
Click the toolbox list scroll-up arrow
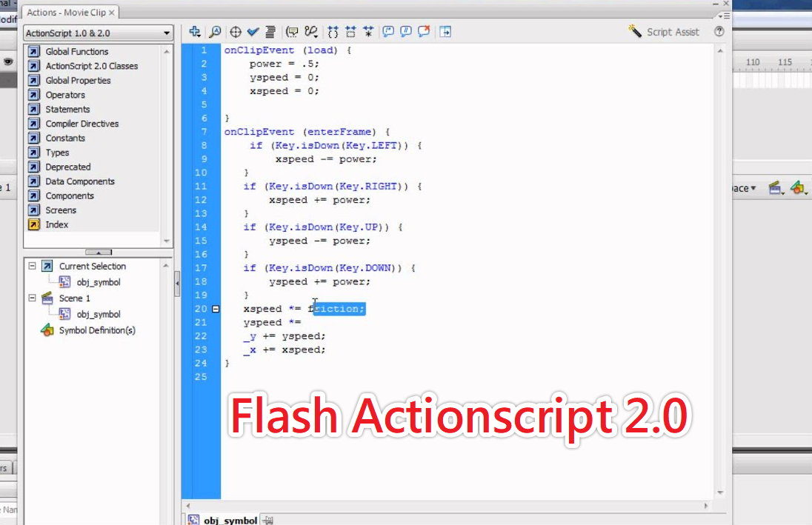[x=167, y=51]
